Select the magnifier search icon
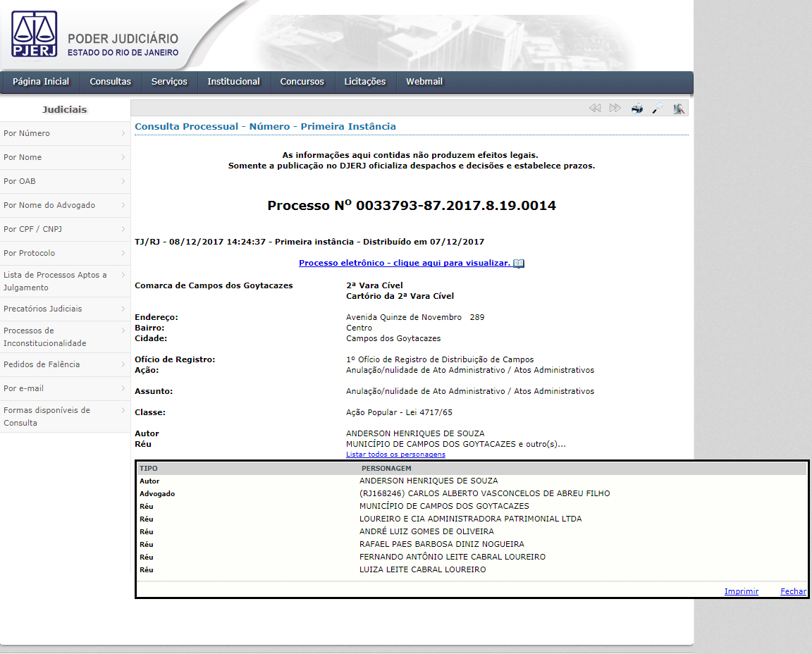Image resolution: width=812 pixels, height=654 pixels. (658, 108)
